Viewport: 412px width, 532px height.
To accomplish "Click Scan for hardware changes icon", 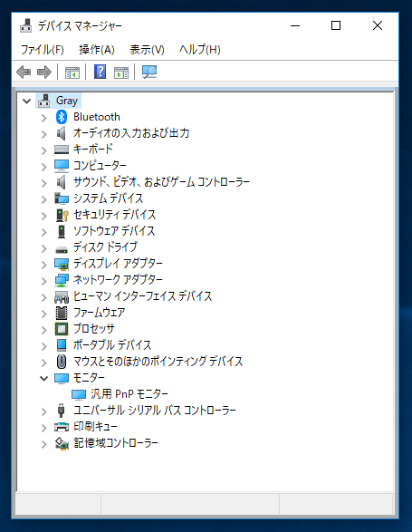I will coord(149,72).
